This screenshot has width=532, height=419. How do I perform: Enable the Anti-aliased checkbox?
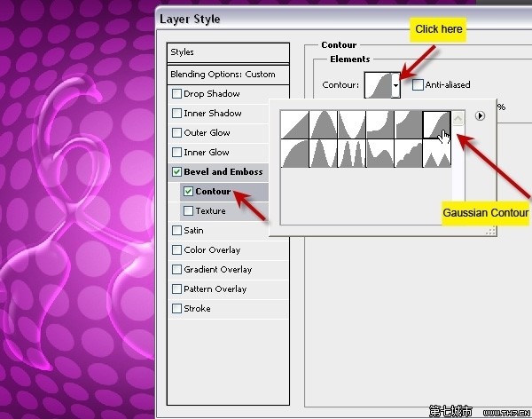pos(419,85)
